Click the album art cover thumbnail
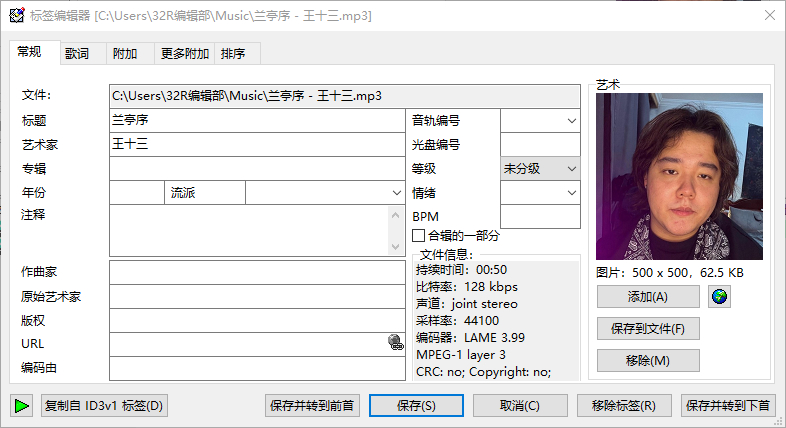The image size is (786, 428). point(679,177)
